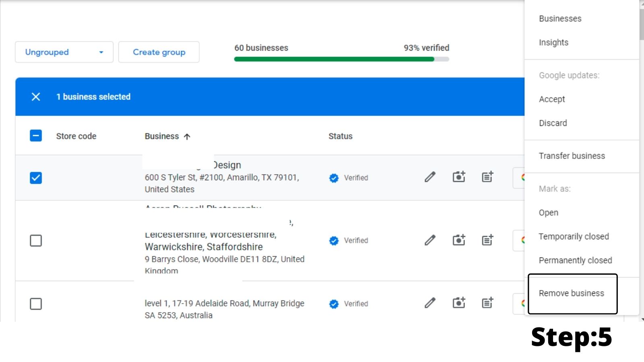Select Transfer business menu option

pyautogui.click(x=572, y=156)
